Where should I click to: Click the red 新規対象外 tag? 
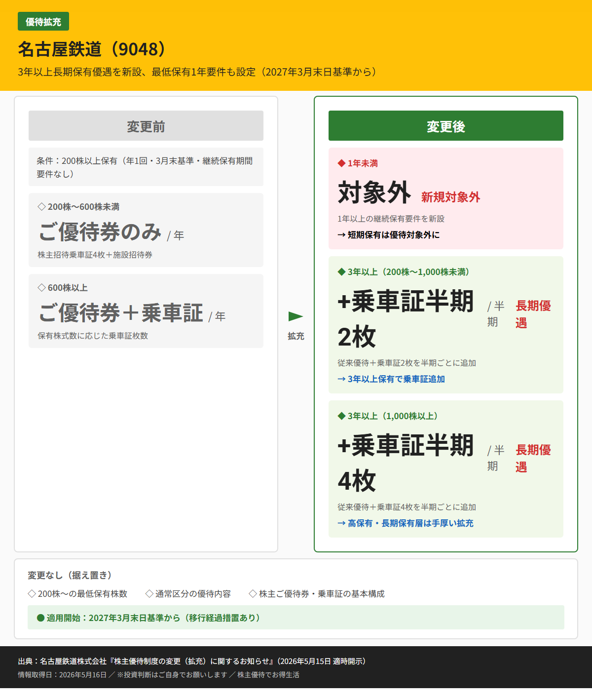[x=450, y=197]
